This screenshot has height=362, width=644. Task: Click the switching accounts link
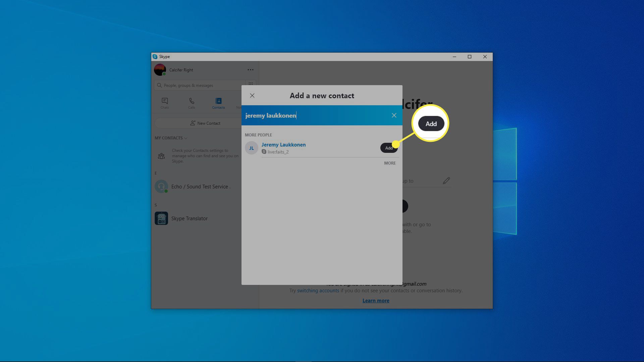[318, 291]
